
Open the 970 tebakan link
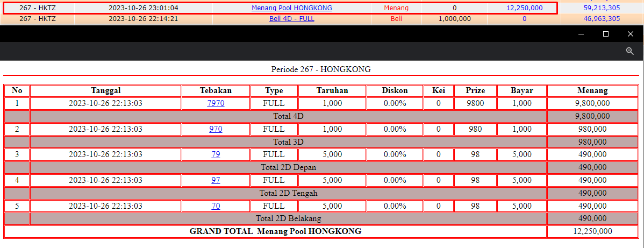216,129
